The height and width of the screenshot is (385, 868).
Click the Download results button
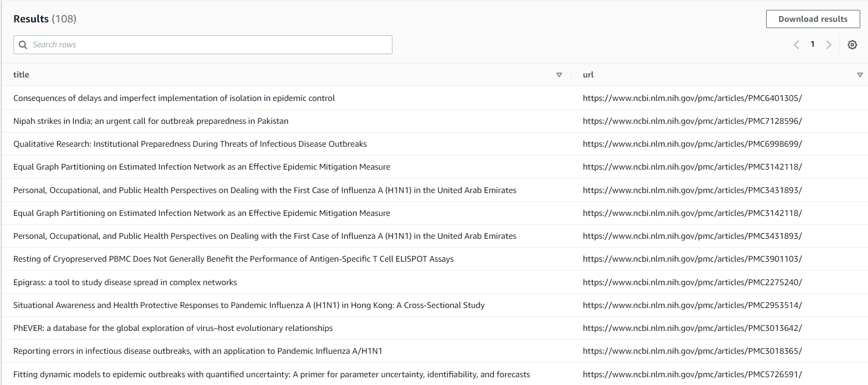(x=812, y=19)
